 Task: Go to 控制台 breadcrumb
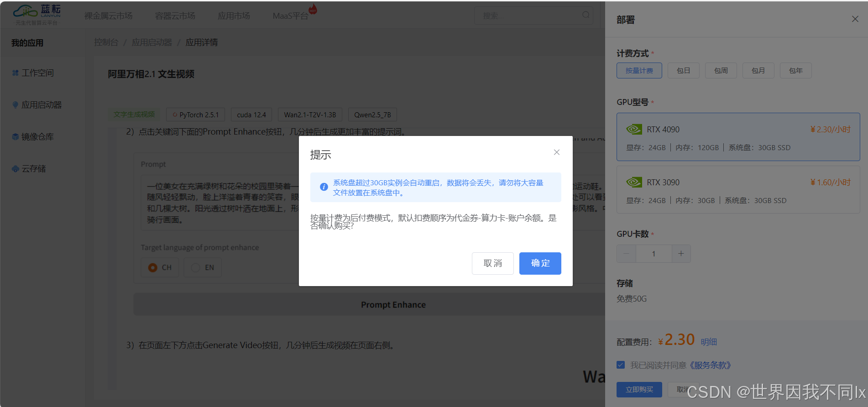pos(106,42)
